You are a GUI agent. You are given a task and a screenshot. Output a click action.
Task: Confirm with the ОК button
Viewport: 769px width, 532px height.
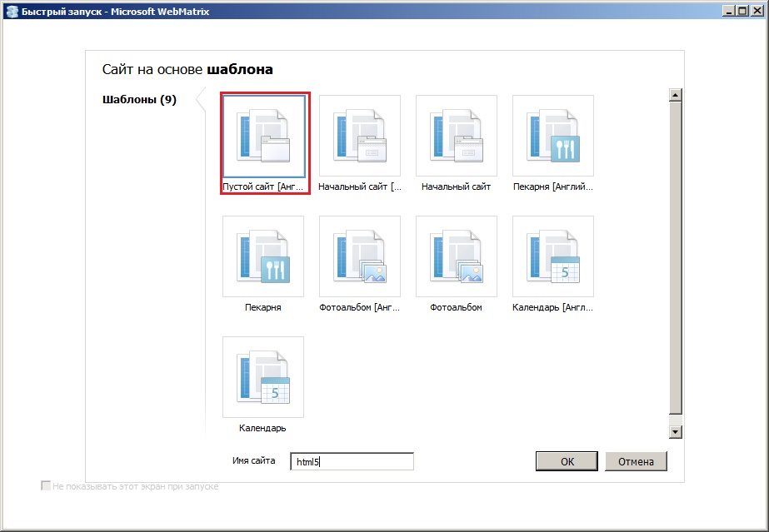567,461
